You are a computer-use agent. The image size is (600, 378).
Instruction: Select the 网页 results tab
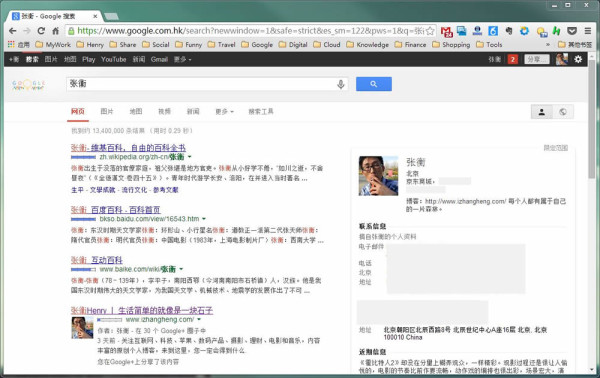point(78,112)
